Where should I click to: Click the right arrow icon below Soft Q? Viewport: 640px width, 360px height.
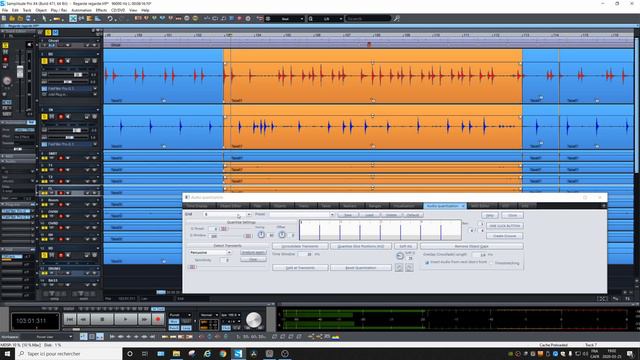[x=409, y=267]
